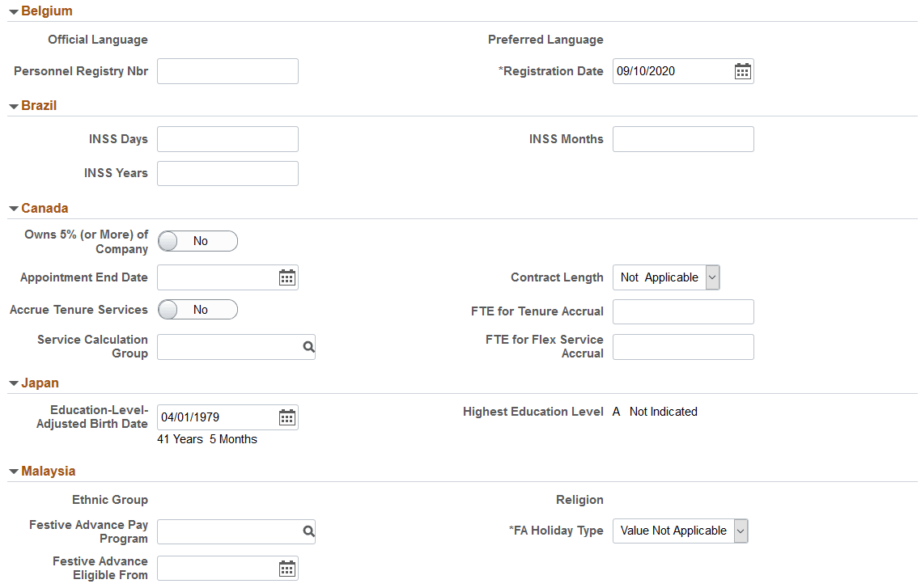Click the INSS Months input field
This screenshot has width=921, height=588.
(x=683, y=138)
